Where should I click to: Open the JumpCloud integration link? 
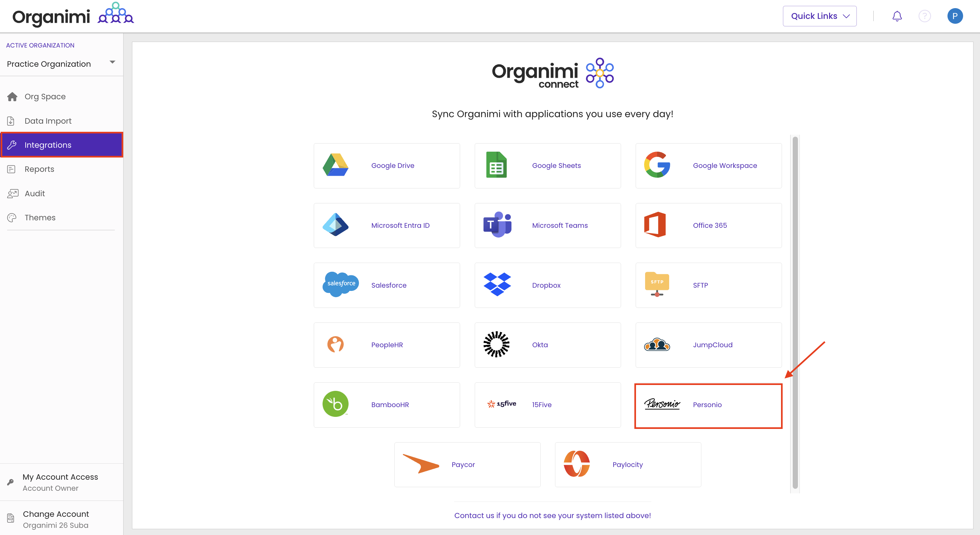point(712,345)
